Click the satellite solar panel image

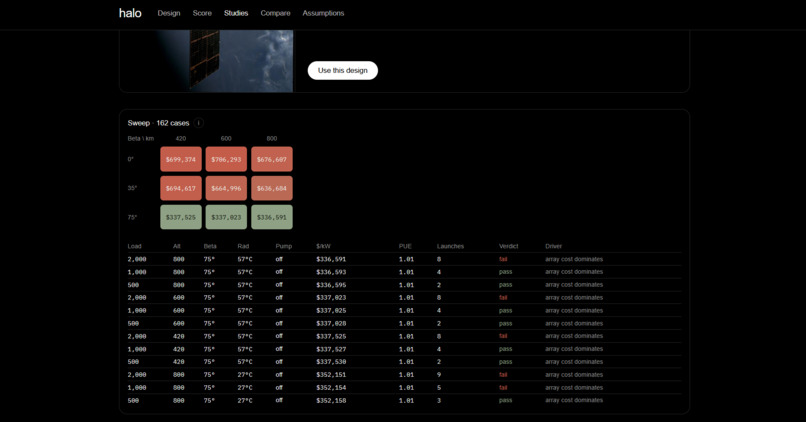(x=207, y=61)
